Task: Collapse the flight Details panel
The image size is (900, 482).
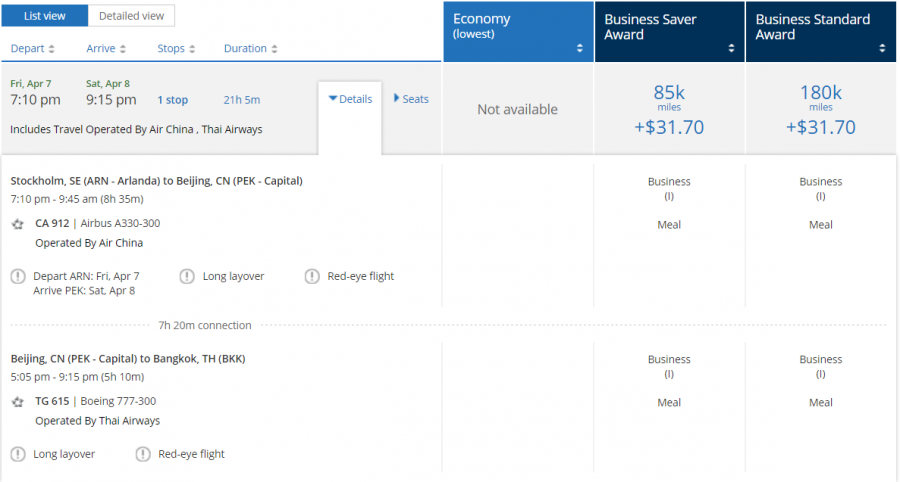Action: tap(350, 99)
